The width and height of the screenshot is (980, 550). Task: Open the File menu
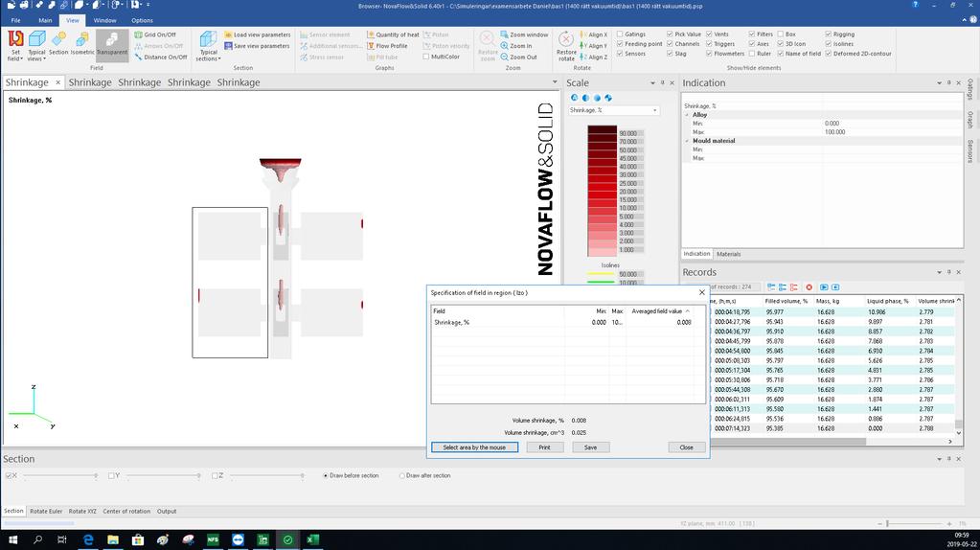pyautogui.click(x=15, y=20)
